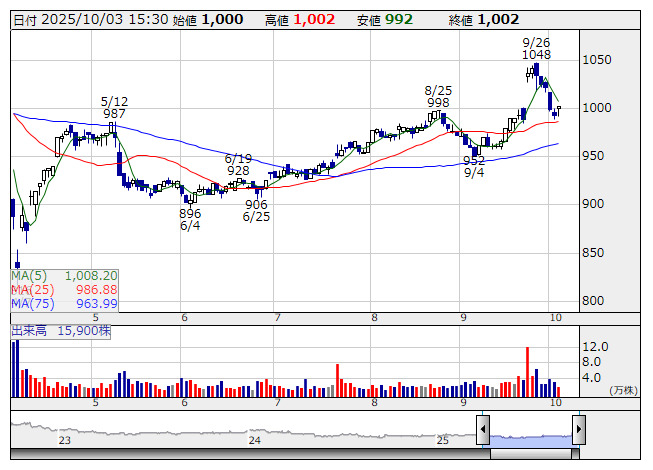653x470 pixels.
Task: Click the 高値 high price value in header
Action: coord(314,19)
